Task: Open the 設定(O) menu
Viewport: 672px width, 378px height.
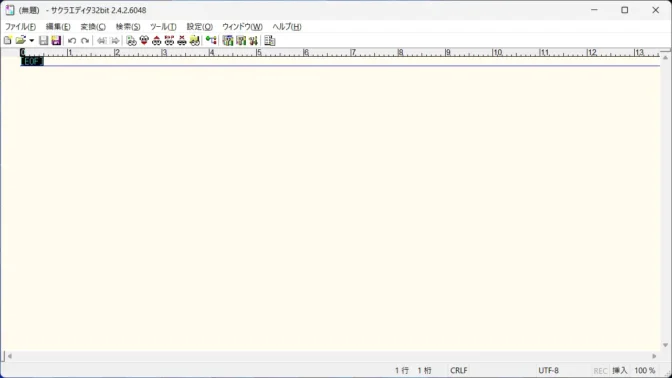Action: 199,27
